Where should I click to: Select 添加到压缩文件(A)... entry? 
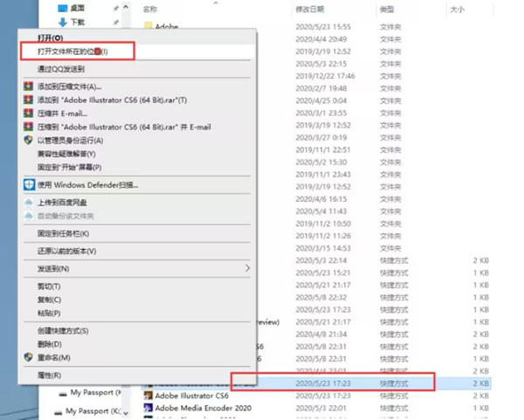[x=69, y=86]
